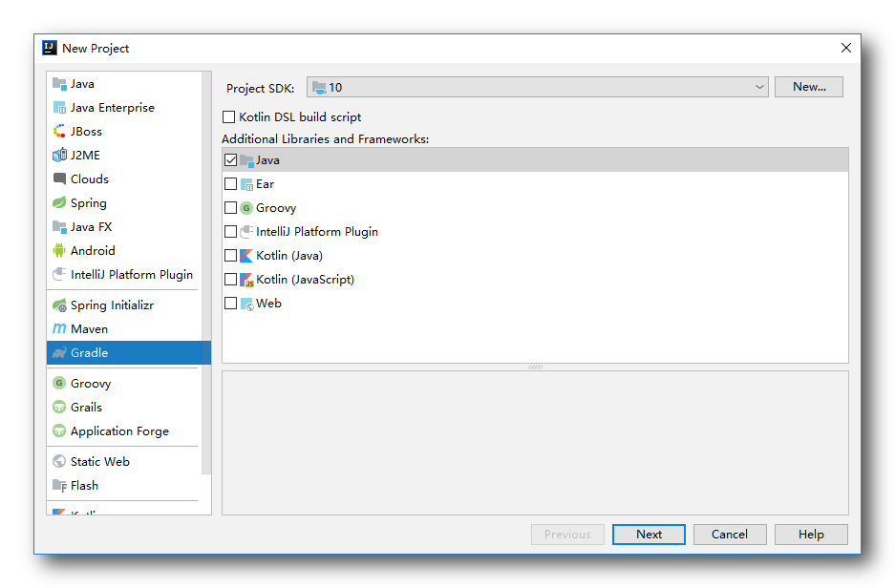Select the Web framework row label

[268, 304]
